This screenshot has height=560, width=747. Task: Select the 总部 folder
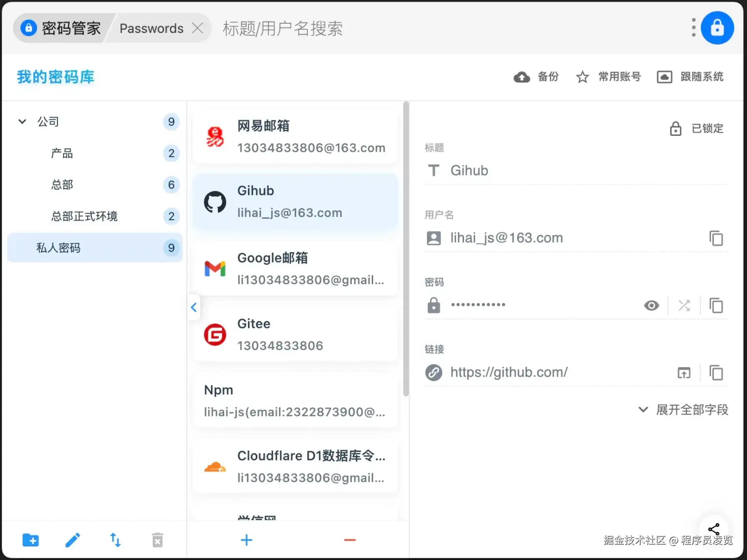coord(95,185)
